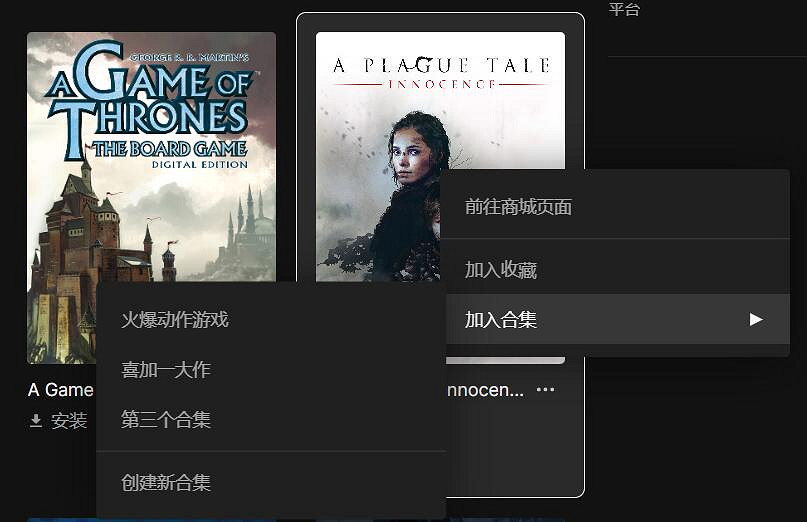Click the A Game title text
This screenshot has width=807, height=522.
[61, 390]
